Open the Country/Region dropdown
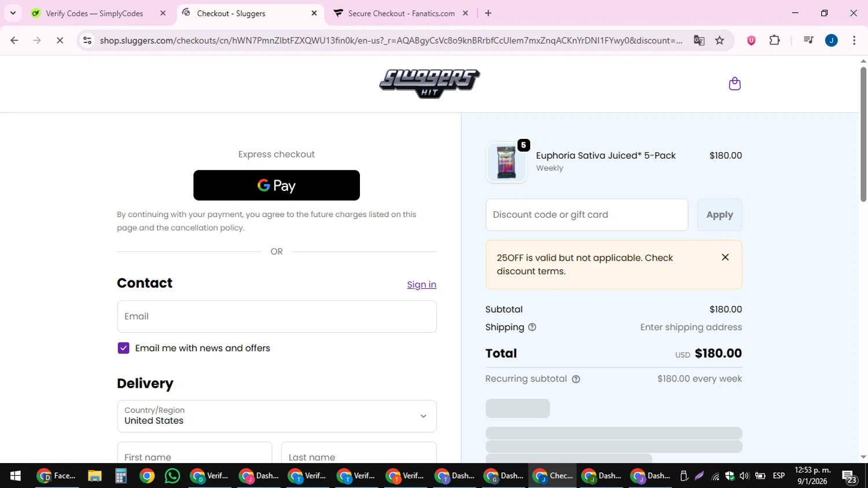Viewport: 868px width, 488px height. click(277, 416)
